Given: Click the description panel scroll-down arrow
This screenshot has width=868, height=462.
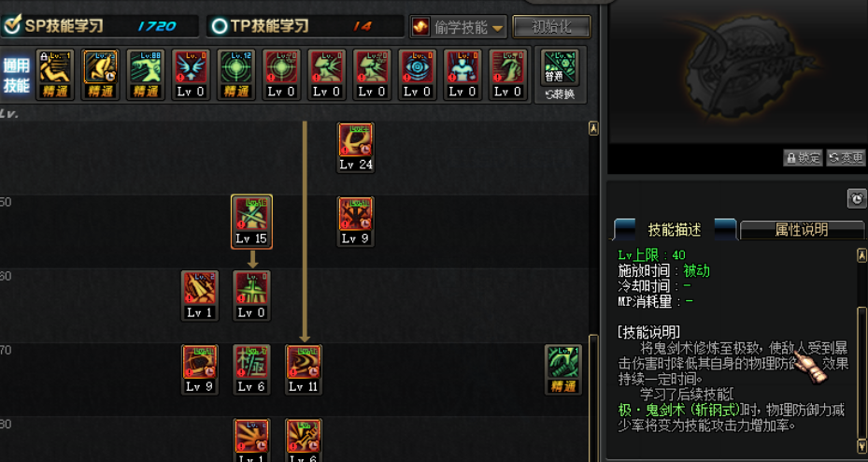Looking at the screenshot, I should click(x=861, y=446).
